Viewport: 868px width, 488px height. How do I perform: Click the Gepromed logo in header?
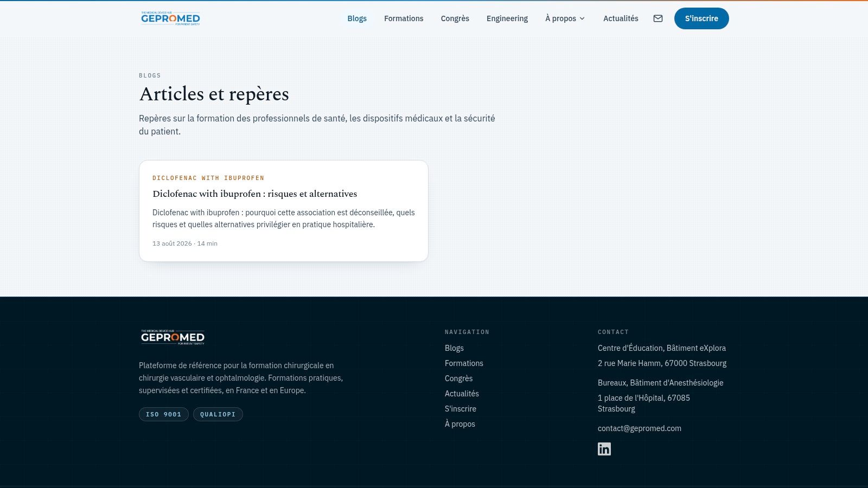pos(170,18)
